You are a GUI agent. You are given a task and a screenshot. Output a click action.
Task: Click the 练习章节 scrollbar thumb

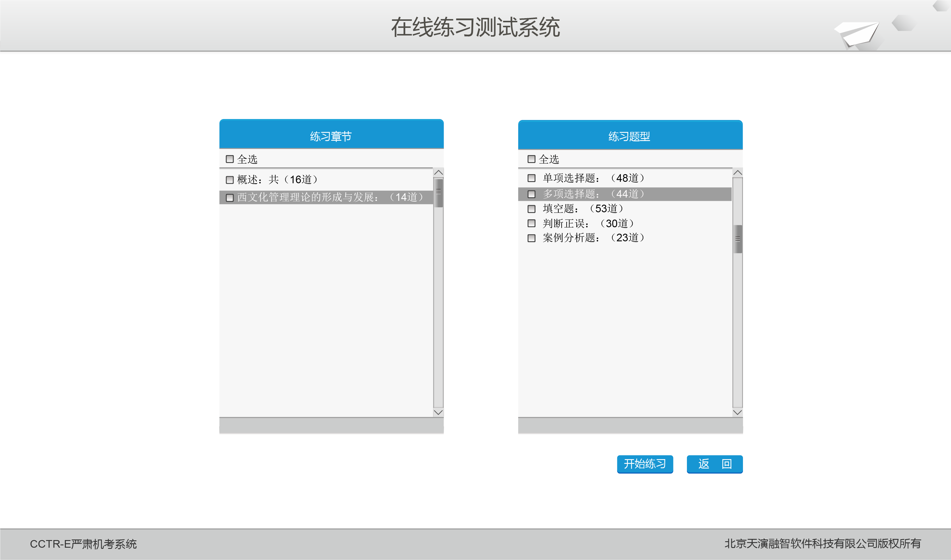438,193
